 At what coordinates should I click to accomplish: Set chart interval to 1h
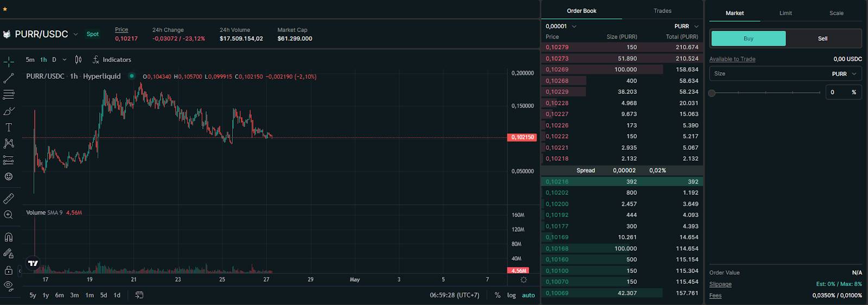pos(43,60)
